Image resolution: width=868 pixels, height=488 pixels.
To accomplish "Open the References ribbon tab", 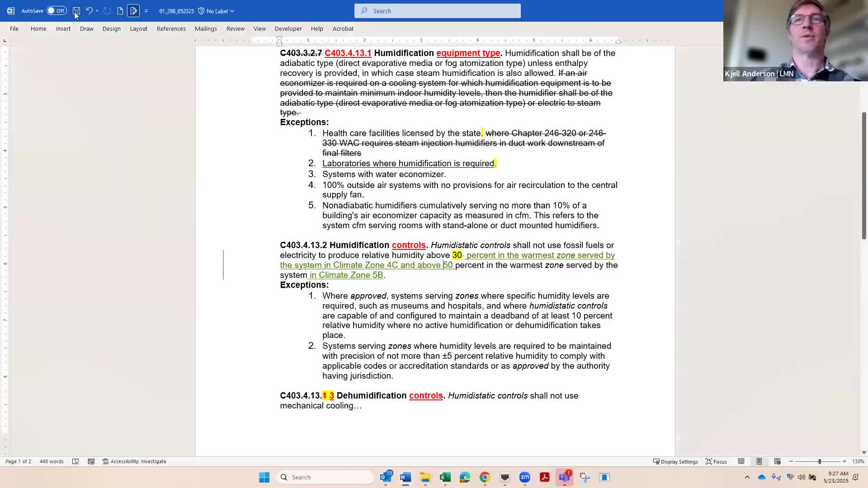I will (x=171, y=28).
